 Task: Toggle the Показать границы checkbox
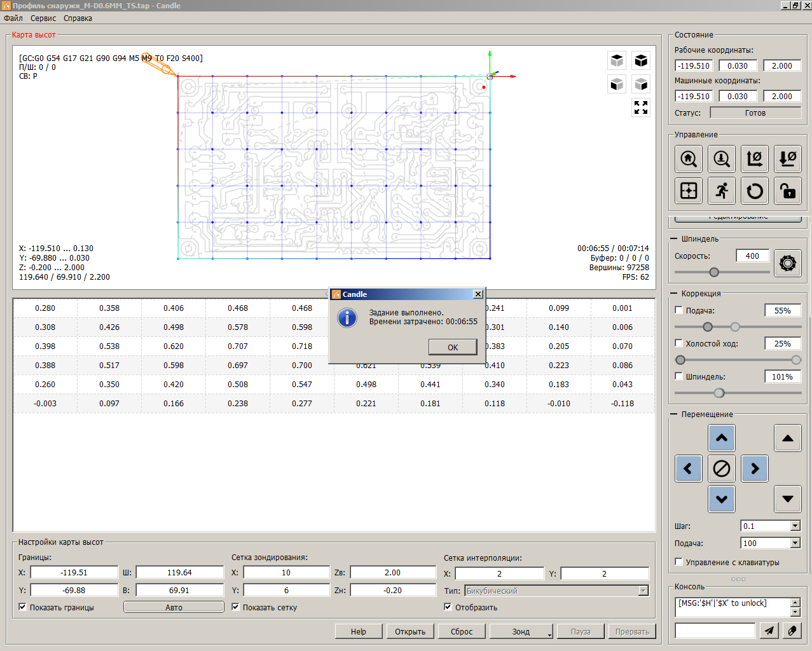23,607
